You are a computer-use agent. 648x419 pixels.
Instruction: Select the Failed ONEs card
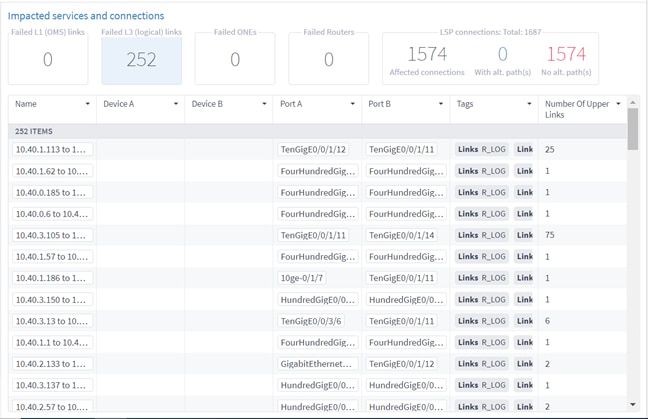235,60
